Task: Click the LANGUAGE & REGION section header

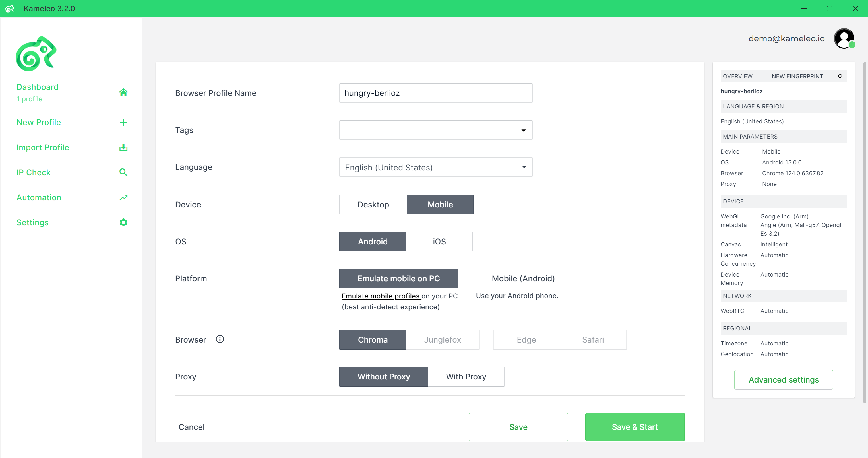Action: click(784, 106)
